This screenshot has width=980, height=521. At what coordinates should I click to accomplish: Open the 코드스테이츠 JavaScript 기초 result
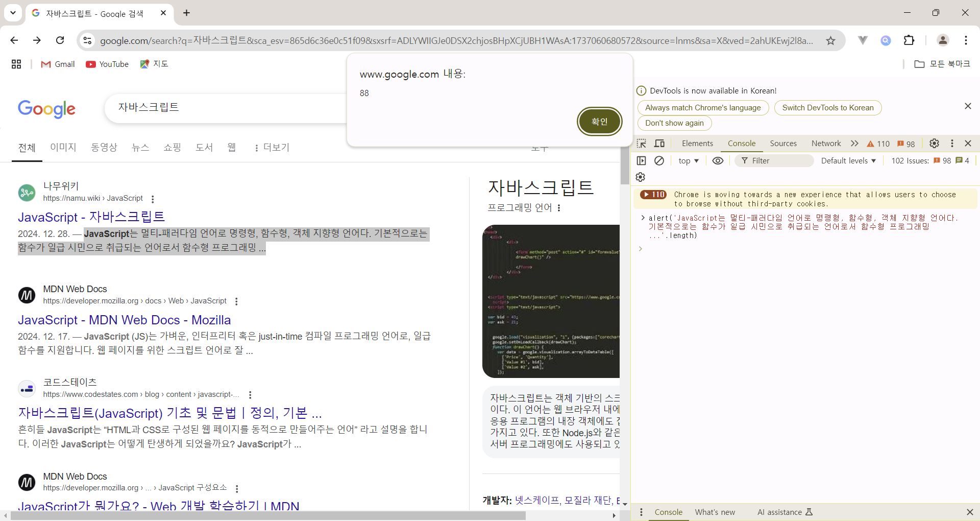pos(170,413)
